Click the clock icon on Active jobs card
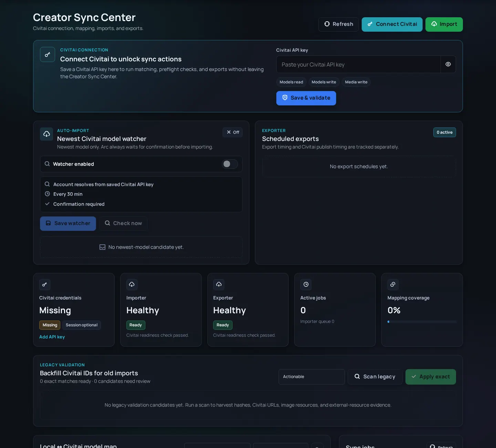496x448 pixels. pyautogui.click(x=306, y=285)
